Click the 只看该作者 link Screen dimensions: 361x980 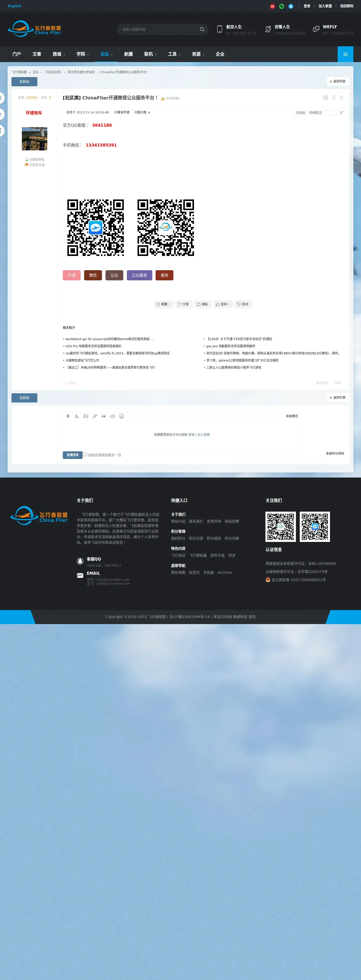point(122,113)
